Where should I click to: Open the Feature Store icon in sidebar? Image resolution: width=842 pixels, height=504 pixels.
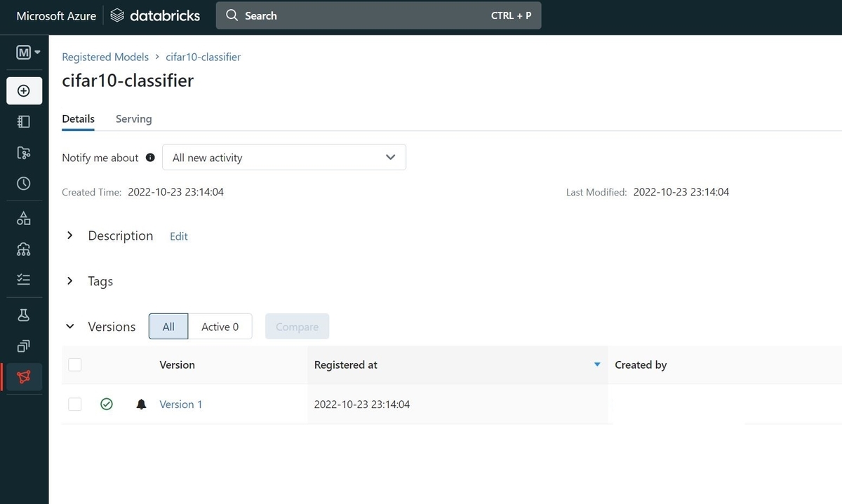click(x=24, y=346)
